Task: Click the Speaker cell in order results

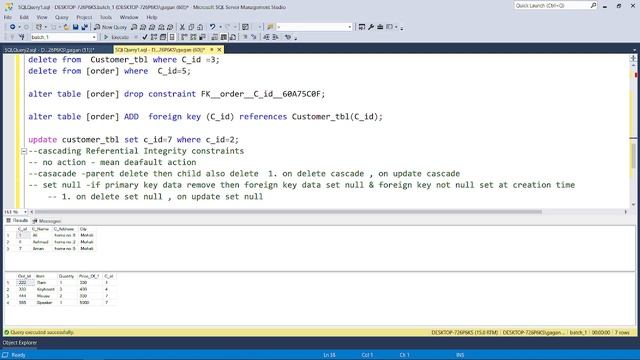Action: pyautogui.click(x=45, y=302)
